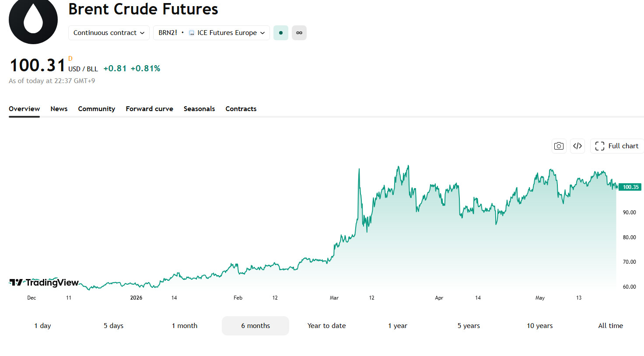Expand the Continuous contract dropdown

(x=109, y=33)
